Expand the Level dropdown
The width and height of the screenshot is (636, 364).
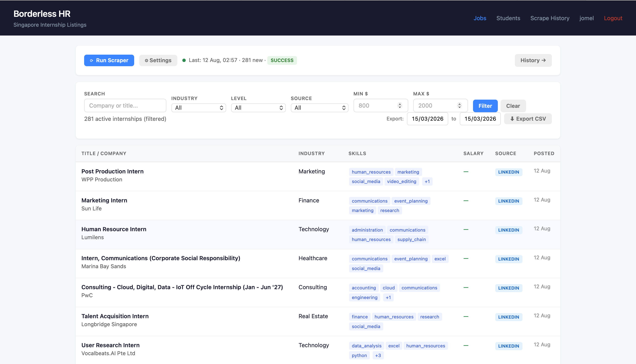(258, 108)
